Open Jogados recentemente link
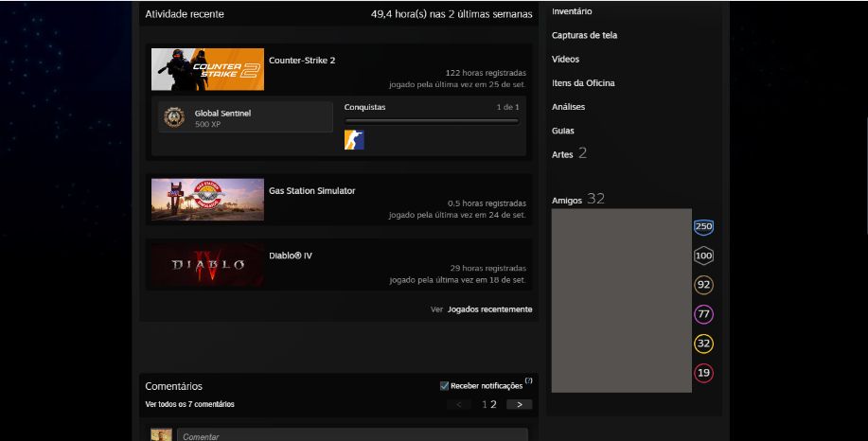Screen dimensions: 868x441 point(490,309)
